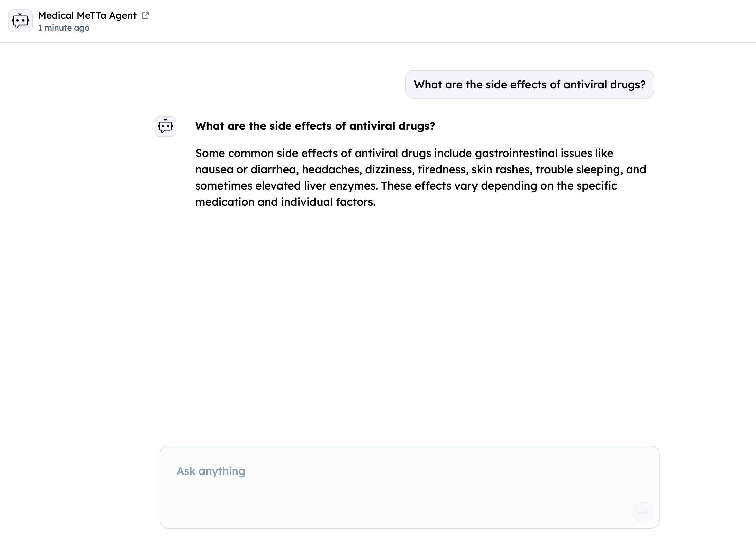The width and height of the screenshot is (756, 555).
Task: Click the bot avatar beside the response
Action: point(165,126)
